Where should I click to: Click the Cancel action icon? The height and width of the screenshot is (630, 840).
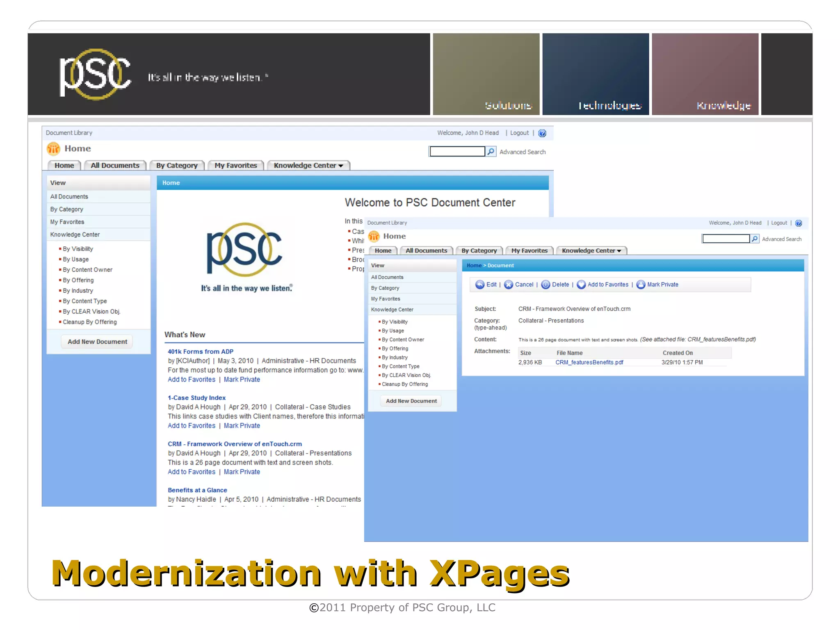[x=508, y=285]
